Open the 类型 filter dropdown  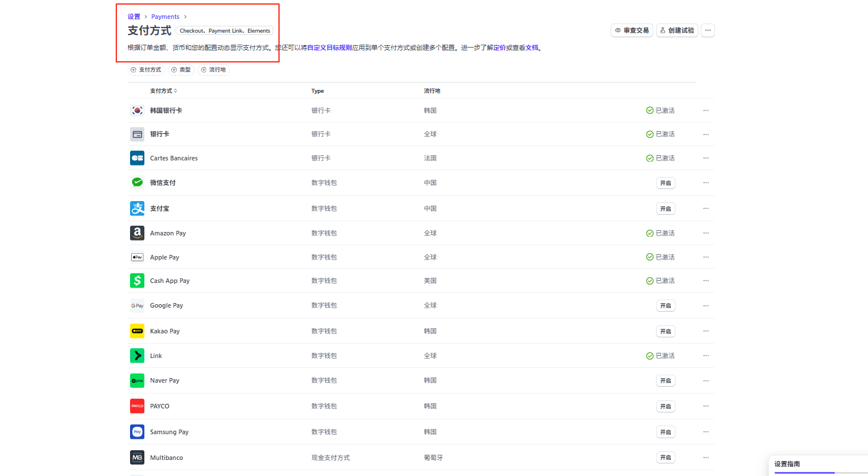click(181, 69)
